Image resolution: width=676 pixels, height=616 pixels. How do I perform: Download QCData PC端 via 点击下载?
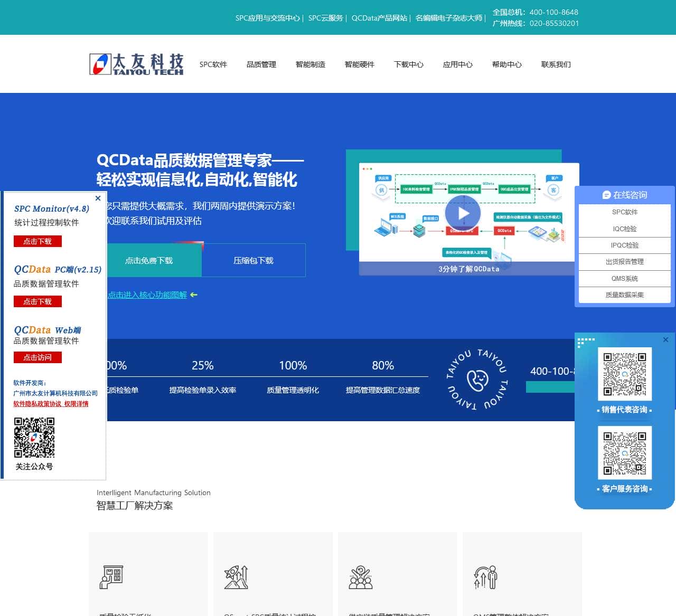click(37, 301)
